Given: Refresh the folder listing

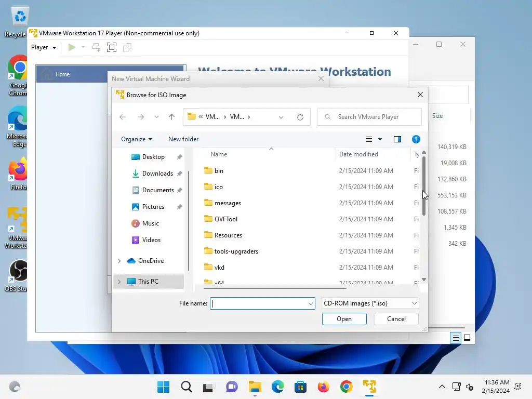Looking at the screenshot, I should click(300, 117).
